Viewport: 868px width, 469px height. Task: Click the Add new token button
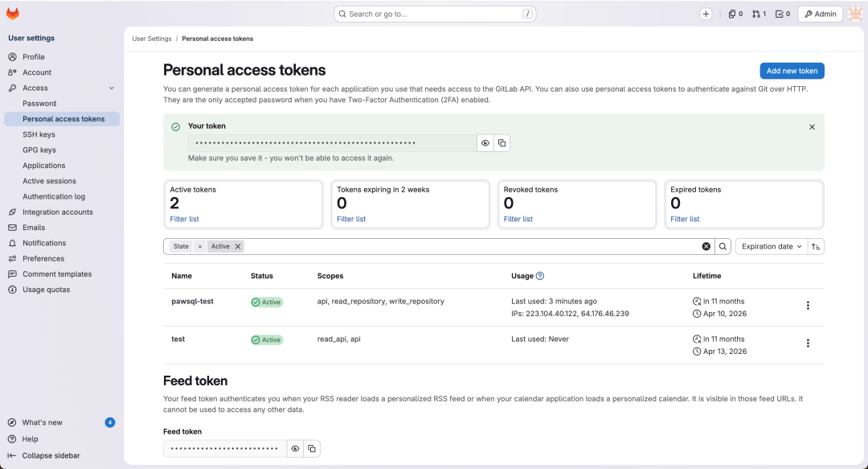point(792,71)
